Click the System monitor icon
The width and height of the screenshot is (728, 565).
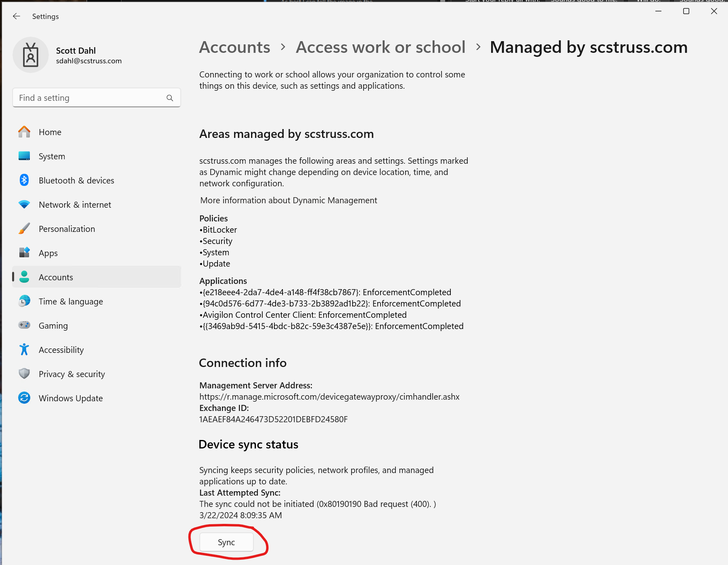click(x=24, y=156)
